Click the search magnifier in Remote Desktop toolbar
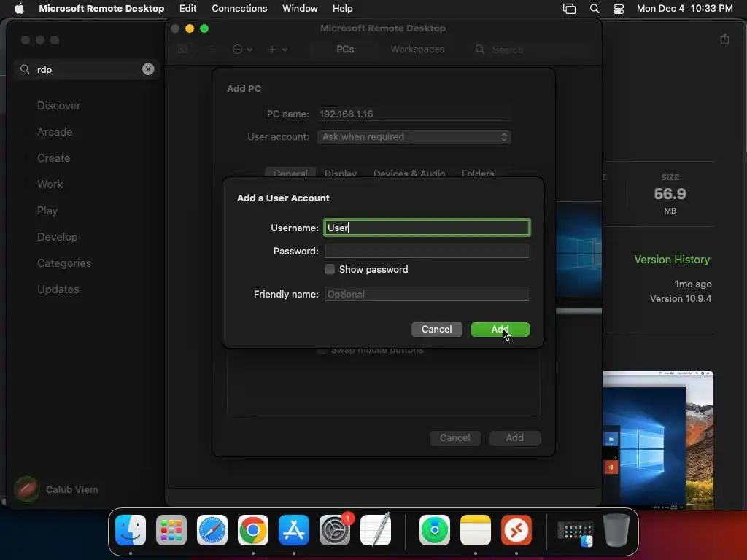 pos(480,50)
